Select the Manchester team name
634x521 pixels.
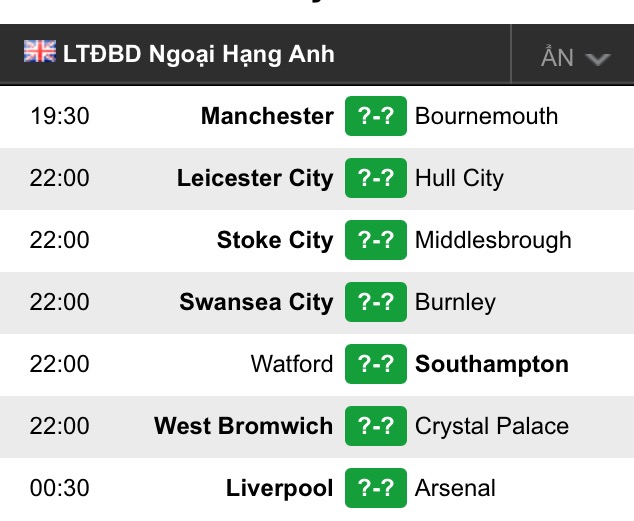pos(267,116)
